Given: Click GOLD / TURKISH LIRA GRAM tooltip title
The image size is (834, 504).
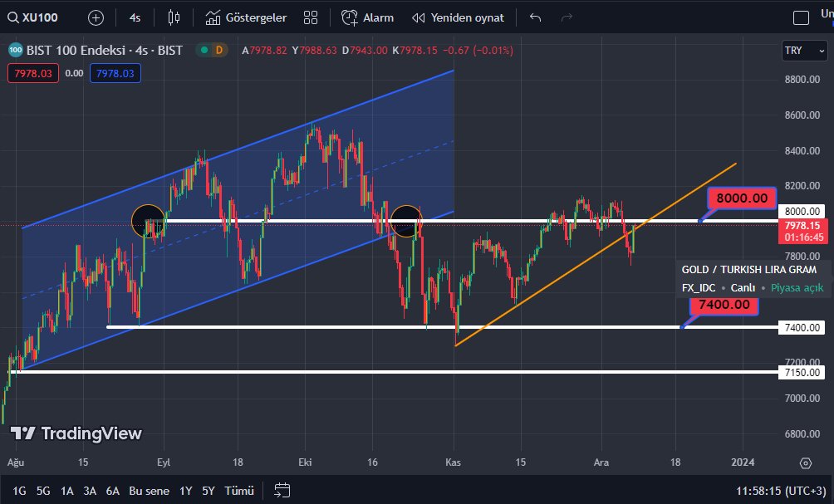Looking at the screenshot, I should click(749, 270).
